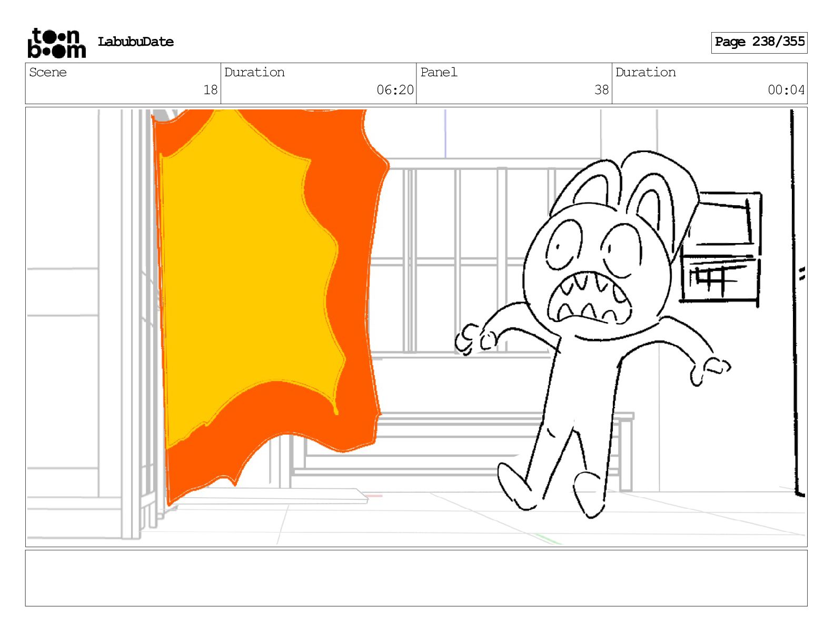Click scene number 18

click(x=211, y=90)
